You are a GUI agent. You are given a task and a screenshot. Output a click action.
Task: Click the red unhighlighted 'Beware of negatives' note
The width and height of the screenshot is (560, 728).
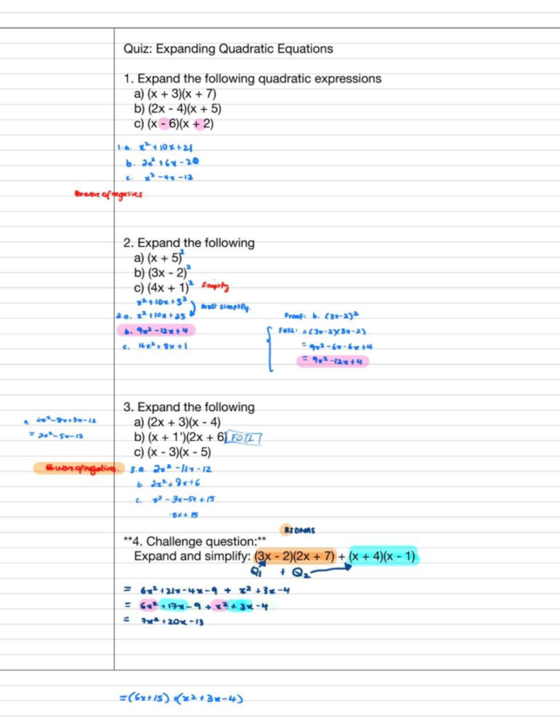(x=108, y=194)
